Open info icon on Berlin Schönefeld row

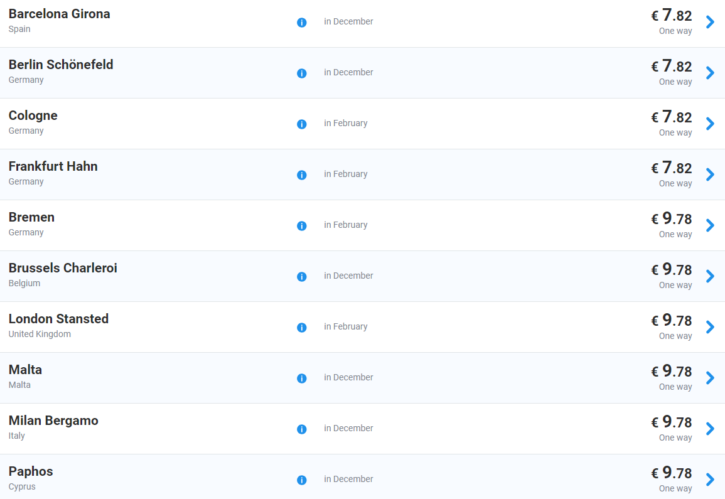click(x=301, y=73)
